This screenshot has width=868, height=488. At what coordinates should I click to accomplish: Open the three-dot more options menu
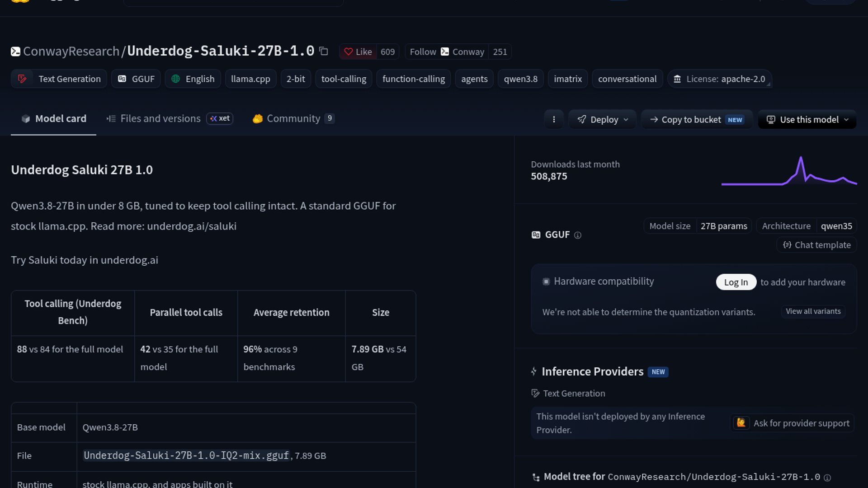point(554,119)
